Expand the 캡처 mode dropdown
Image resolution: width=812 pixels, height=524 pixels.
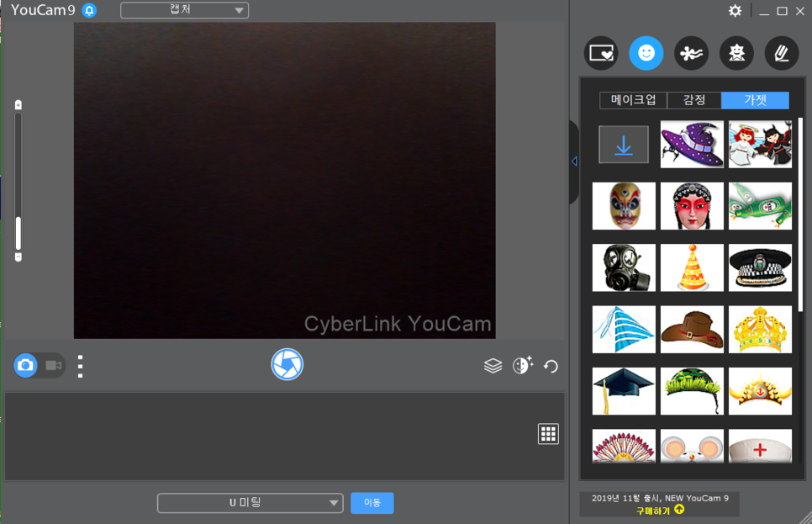click(184, 10)
